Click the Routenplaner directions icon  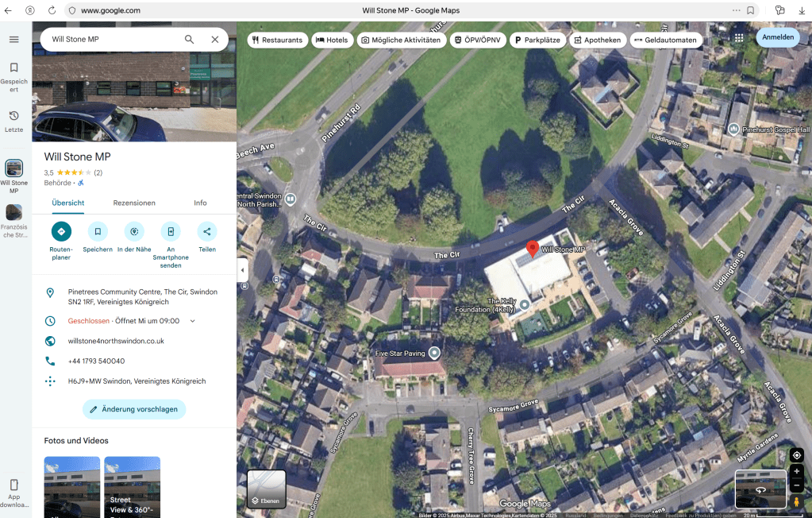(61, 231)
